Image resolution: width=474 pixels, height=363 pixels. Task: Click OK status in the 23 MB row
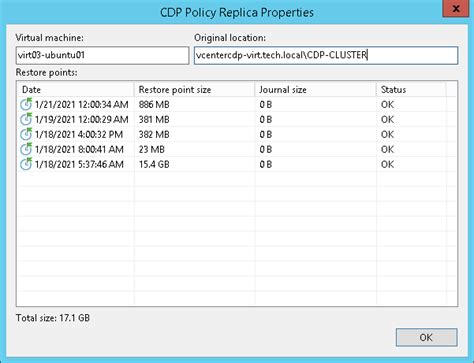pyautogui.click(x=387, y=150)
